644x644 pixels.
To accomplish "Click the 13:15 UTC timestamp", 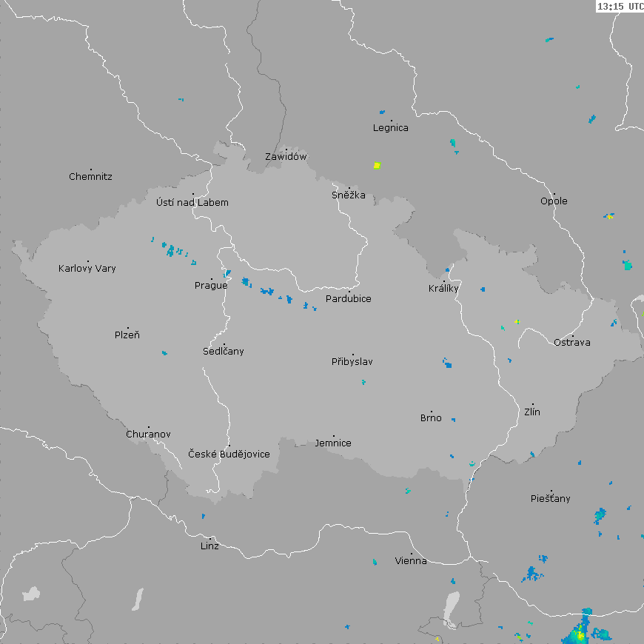I will click(x=620, y=6).
